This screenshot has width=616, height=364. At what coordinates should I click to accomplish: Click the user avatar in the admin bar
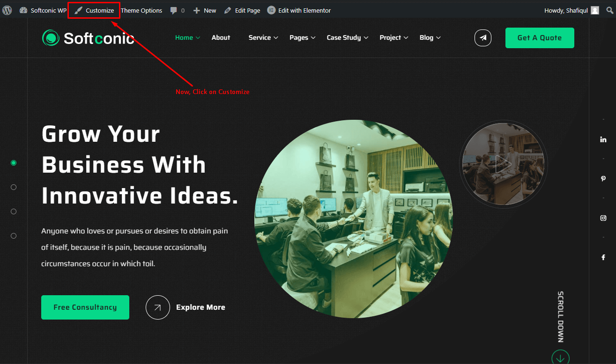tap(595, 10)
